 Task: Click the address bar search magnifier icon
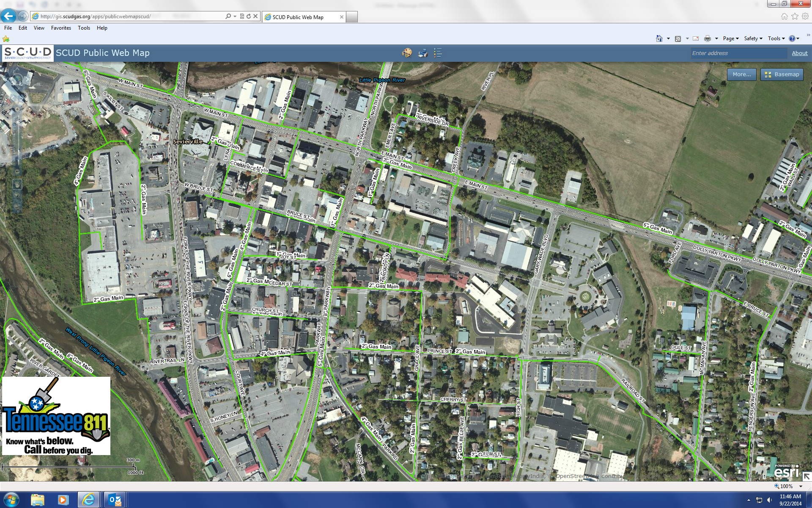pyautogui.click(x=228, y=16)
